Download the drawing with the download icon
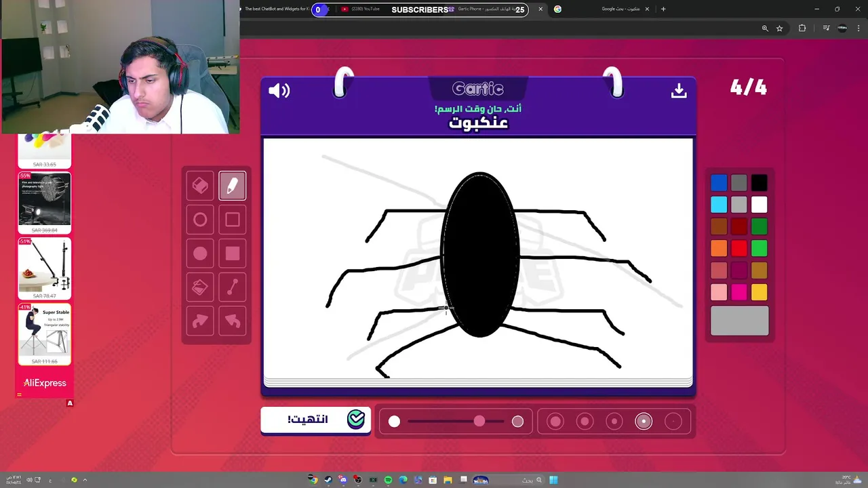 tap(679, 91)
